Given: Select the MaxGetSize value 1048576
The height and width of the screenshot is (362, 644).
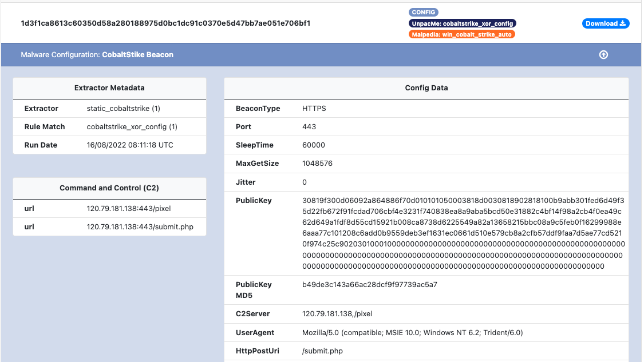Looking at the screenshot, I should (317, 164).
